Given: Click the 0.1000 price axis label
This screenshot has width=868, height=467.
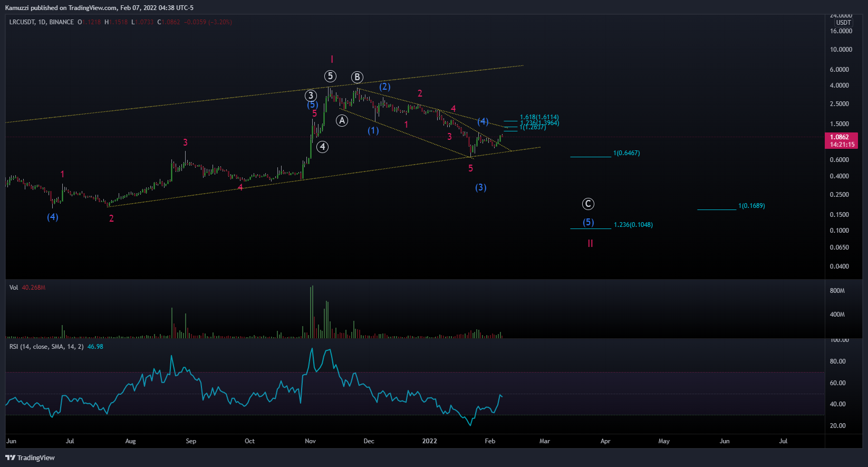Looking at the screenshot, I should click(x=840, y=231).
